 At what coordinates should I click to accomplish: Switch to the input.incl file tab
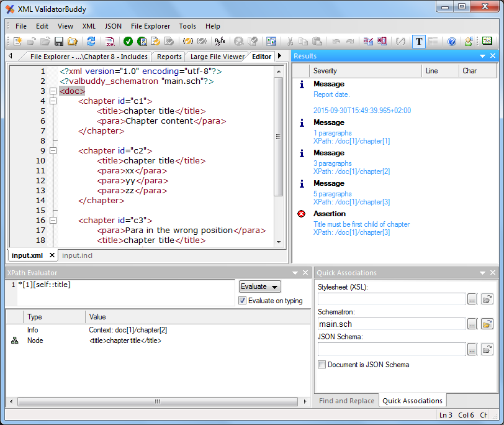pos(77,255)
